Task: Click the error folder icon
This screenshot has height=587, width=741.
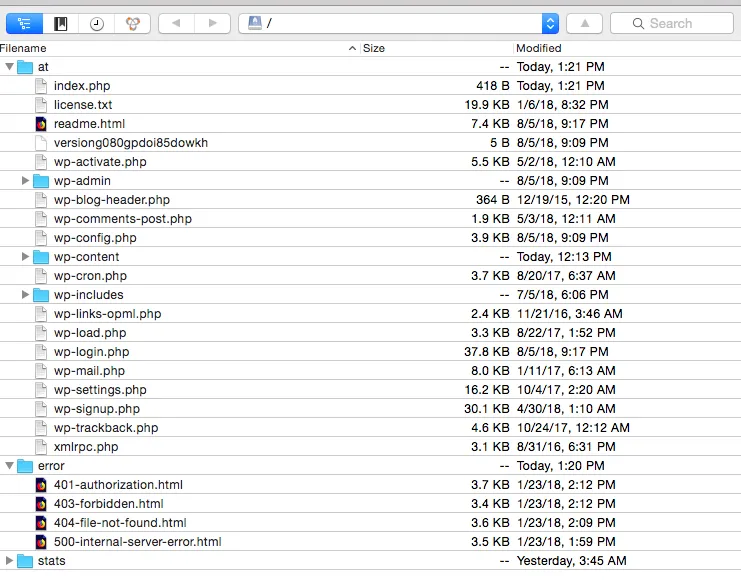Action: coord(25,466)
